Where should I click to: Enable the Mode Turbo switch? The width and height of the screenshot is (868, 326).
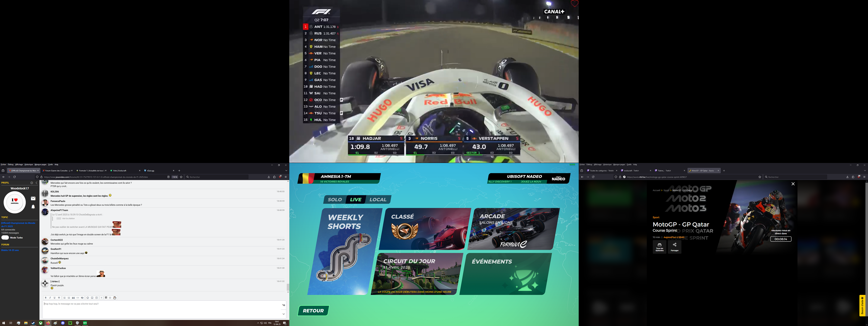(5, 238)
